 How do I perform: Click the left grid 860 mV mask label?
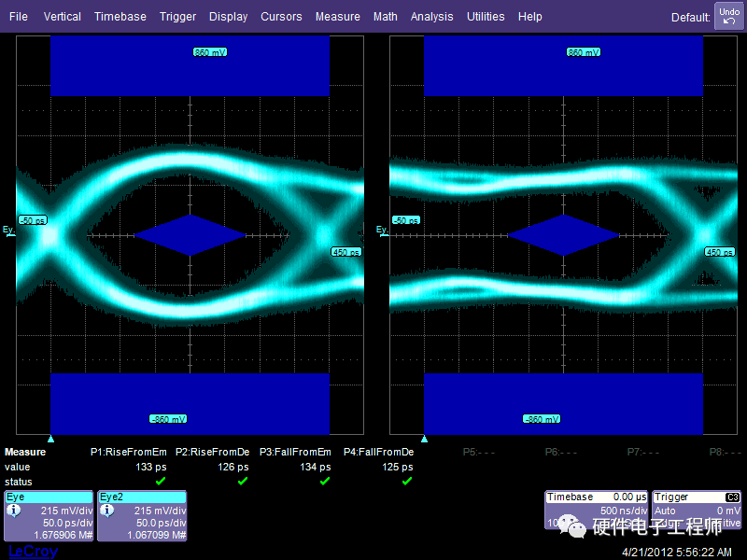[x=209, y=52]
